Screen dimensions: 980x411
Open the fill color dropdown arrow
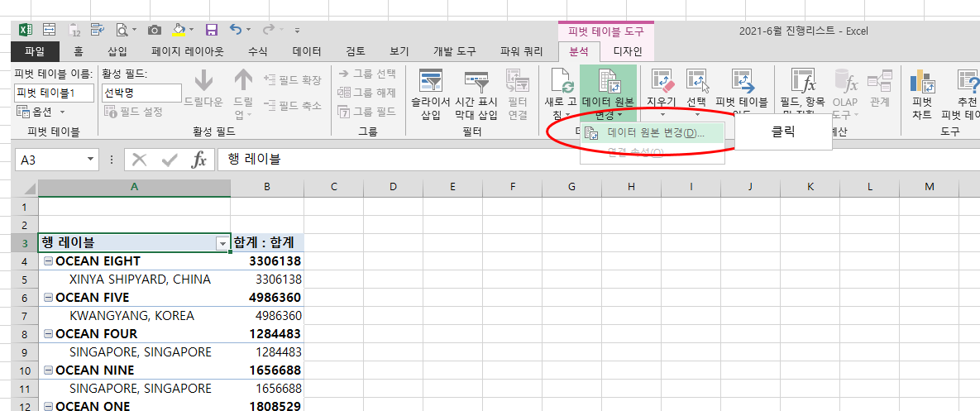coord(191,30)
